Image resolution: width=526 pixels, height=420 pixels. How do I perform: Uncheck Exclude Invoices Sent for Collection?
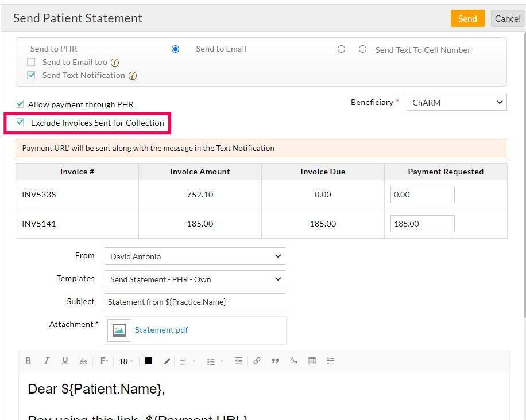(20, 123)
